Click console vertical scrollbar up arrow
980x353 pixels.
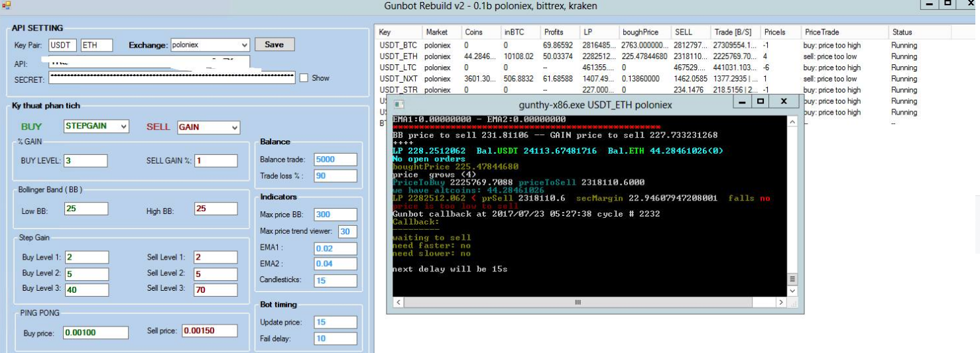[x=792, y=122]
